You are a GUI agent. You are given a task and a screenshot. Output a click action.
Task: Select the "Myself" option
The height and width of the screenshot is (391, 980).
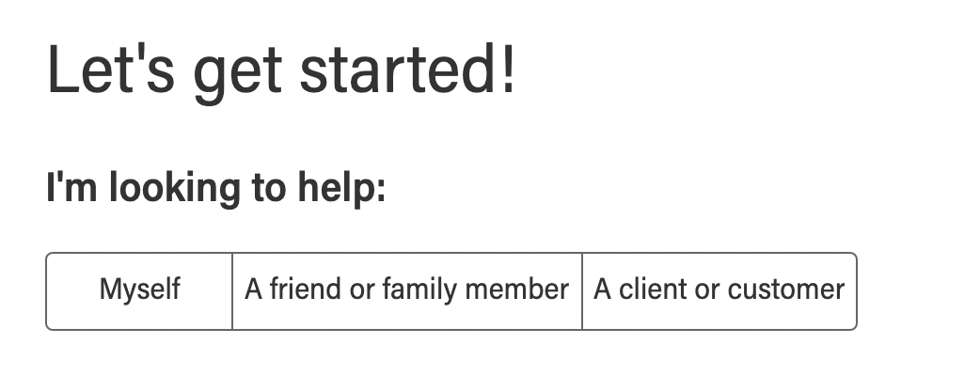[139, 290]
